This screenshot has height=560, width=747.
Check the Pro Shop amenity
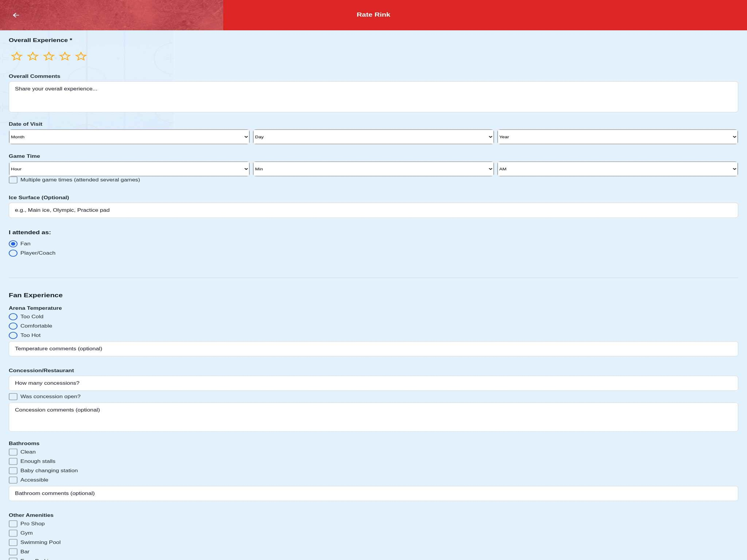pyautogui.click(x=13, y=524)
